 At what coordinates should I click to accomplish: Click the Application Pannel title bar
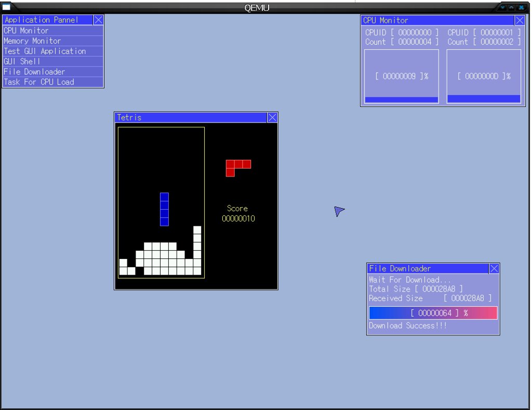[x=48, y=20]
